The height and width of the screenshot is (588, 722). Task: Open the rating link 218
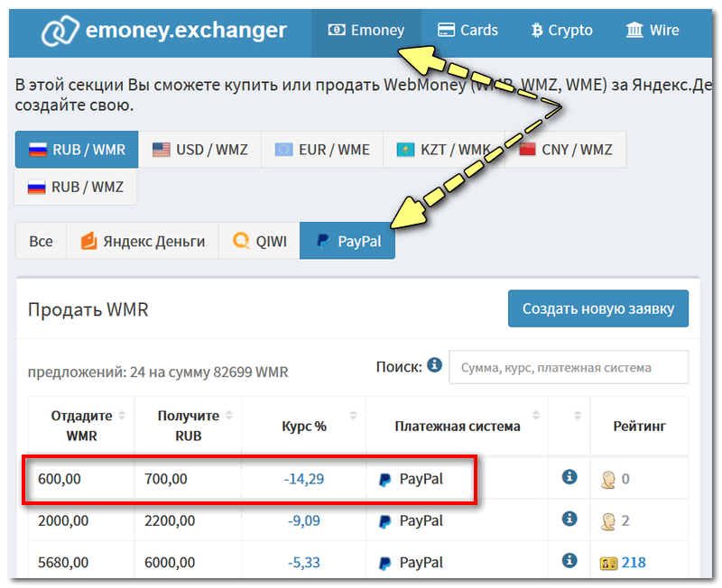pos(634,563)
